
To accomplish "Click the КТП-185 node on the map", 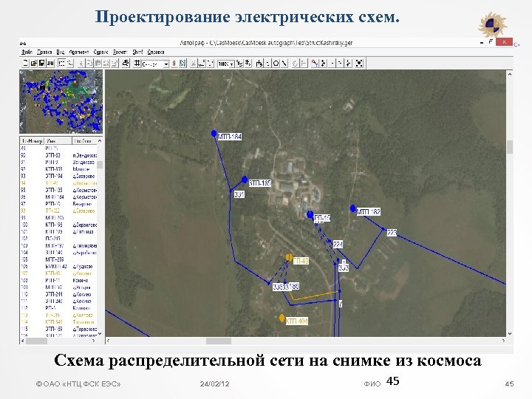I will click(x=245, y=180).
